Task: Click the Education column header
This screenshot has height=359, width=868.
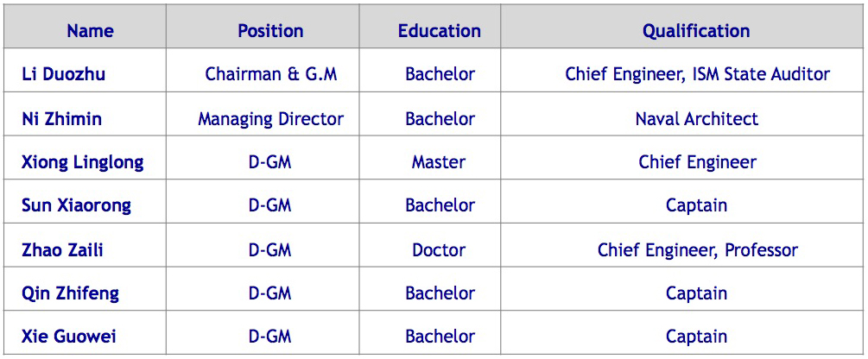Action: coord(439,31)
